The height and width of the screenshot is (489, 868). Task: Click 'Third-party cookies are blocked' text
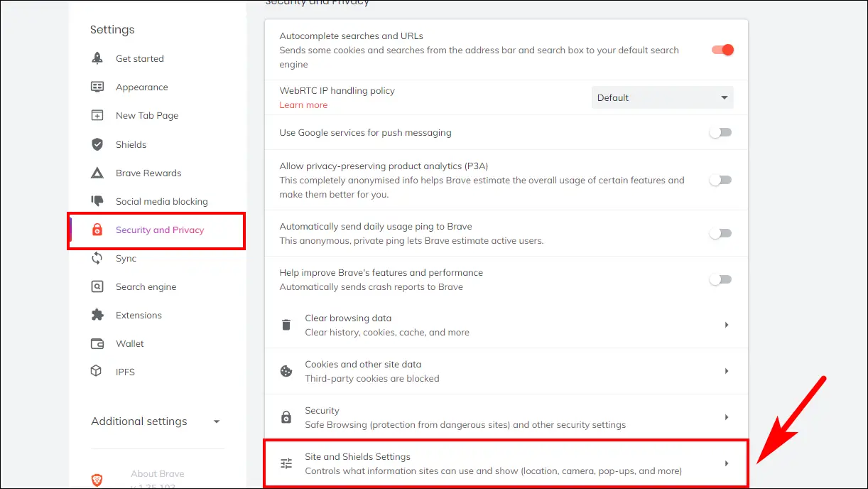pos(372,378)
